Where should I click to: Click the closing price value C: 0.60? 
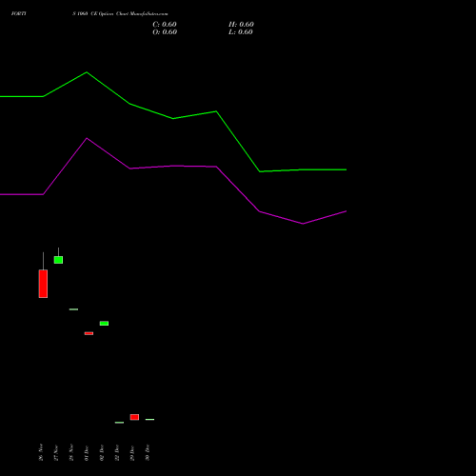(165, 25)
